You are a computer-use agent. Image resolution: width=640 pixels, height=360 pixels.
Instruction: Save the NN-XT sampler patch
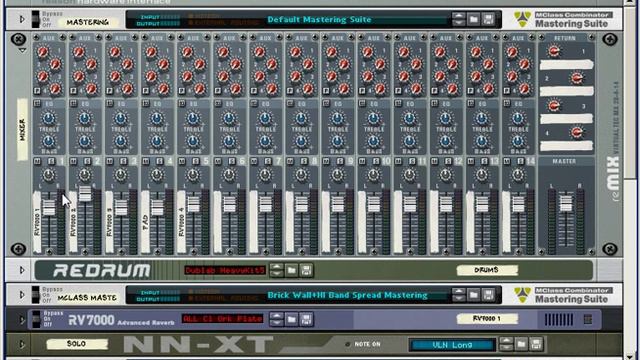click(x=536, y=344)
